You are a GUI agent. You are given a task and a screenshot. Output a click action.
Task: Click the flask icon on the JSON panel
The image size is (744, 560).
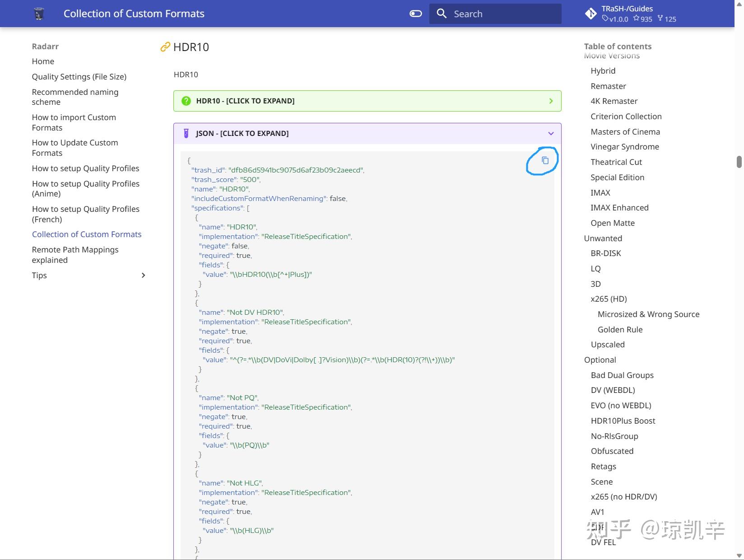pyautogui.click(x=186, y=133)
